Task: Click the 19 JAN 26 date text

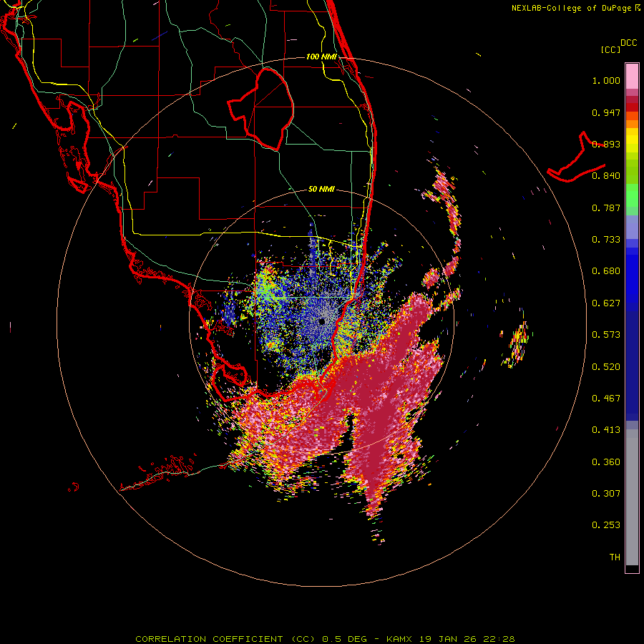Action: pos(448,639)
